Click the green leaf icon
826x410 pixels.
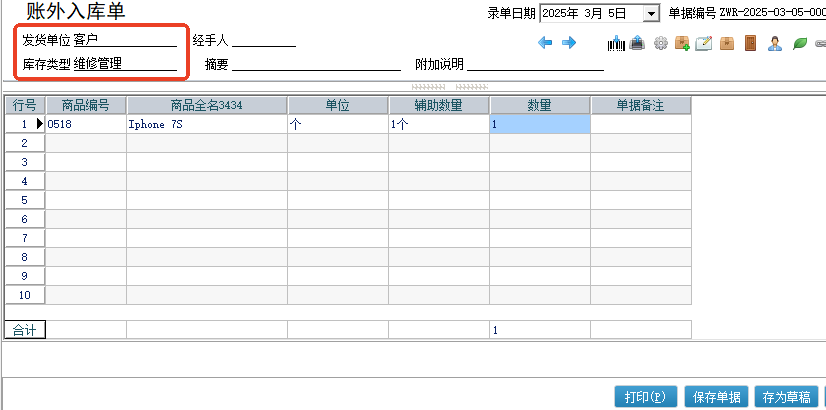799,43
